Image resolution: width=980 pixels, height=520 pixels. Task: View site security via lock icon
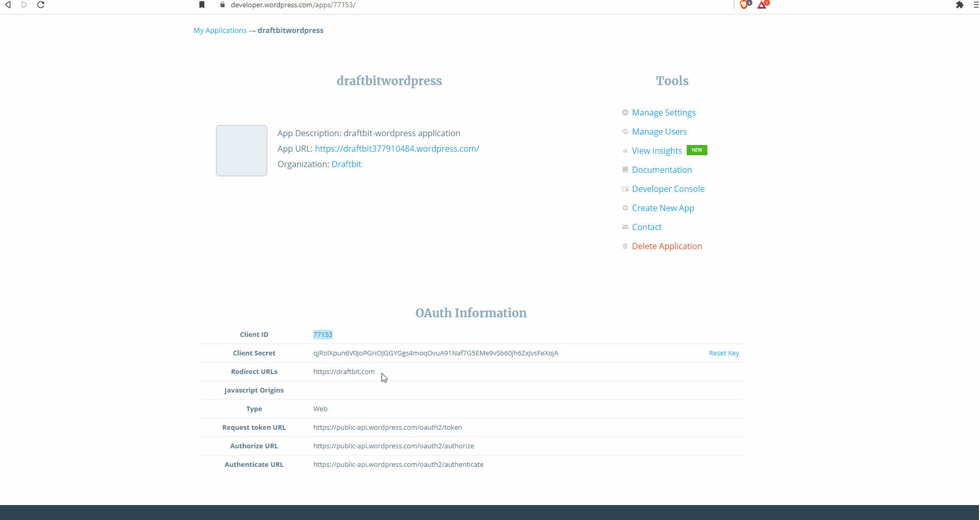223,5
